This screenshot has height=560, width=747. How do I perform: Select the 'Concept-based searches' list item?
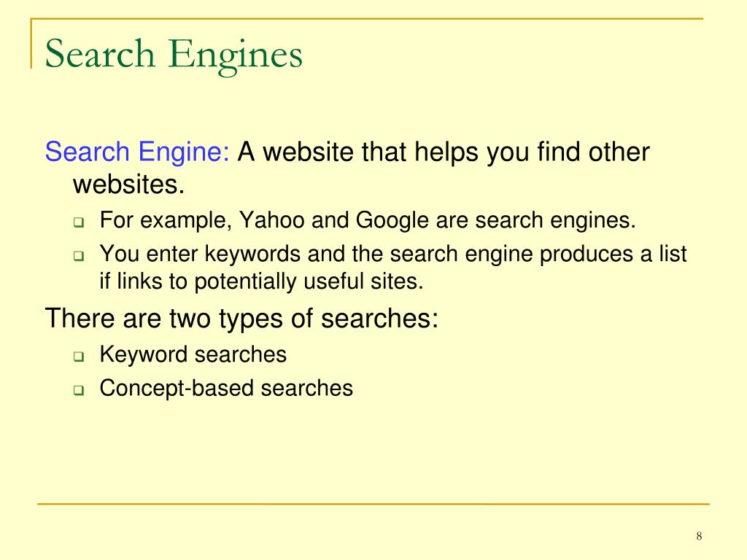pyautogui.click(x=226, y=388)
